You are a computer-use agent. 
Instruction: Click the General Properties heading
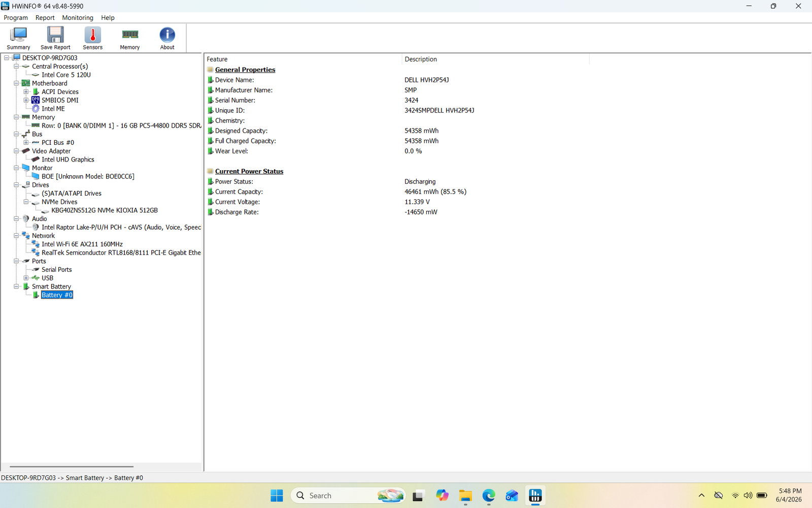click(245, 70)
